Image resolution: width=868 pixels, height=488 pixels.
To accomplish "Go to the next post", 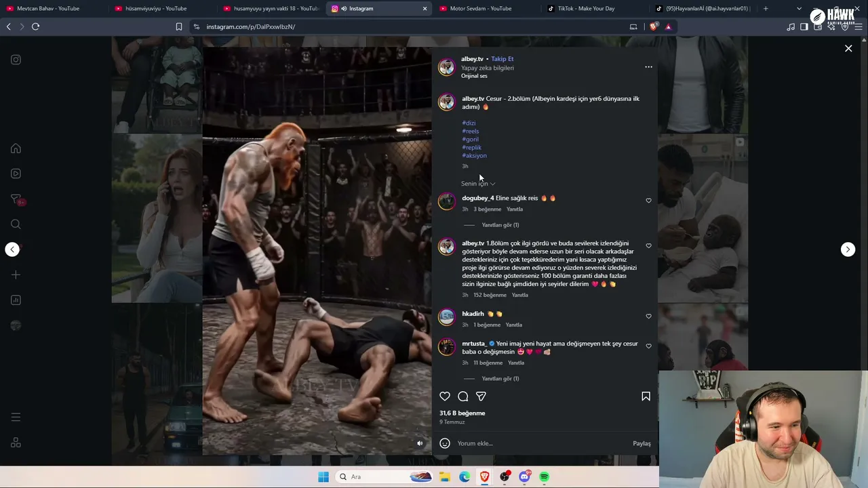I will (848, 249).
